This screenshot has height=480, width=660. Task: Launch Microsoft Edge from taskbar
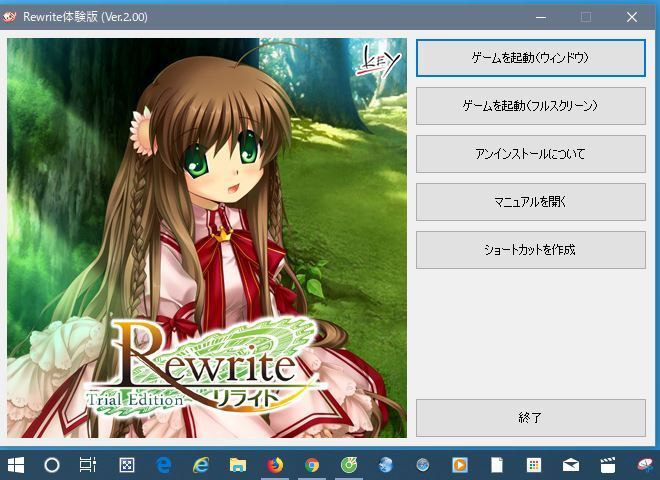tap(164, 465)
